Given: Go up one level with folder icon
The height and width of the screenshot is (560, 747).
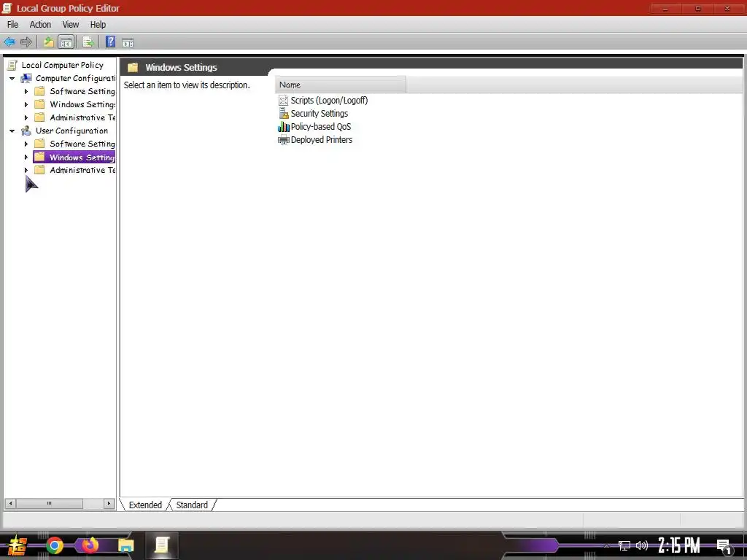Looking at the screenshot, I should tap(49, 42).
